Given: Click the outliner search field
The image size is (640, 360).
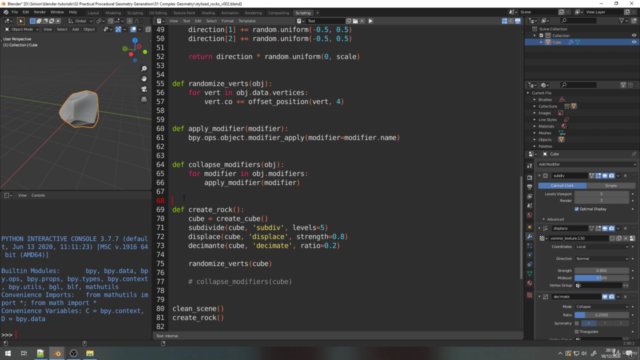Looking at the screenshot, I should (x=578, y=20).
